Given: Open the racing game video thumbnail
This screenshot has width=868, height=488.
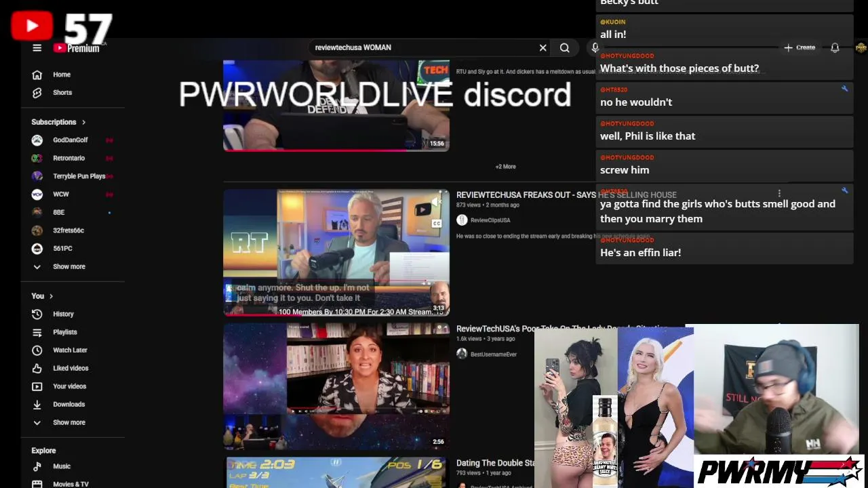Looking at the screenshot, I should pyautogui.click(x=336, y=473).
